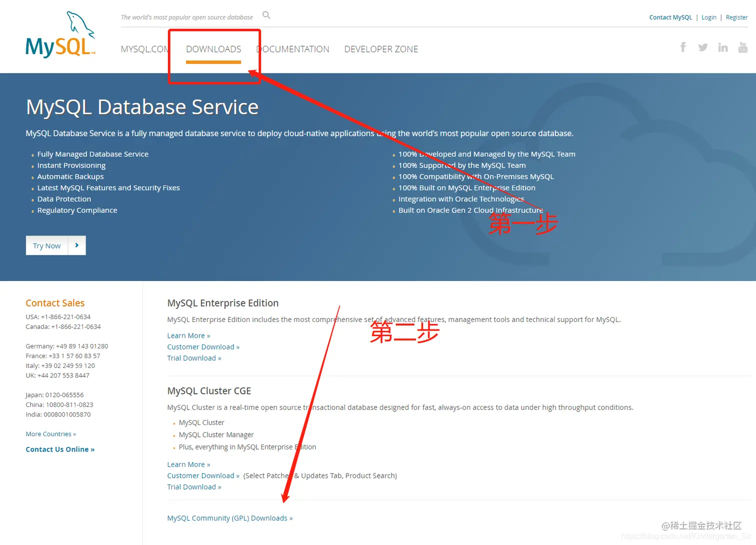756x545 pixels.
Task: Click the Contact MySQL link
Action: coord(670,17)
